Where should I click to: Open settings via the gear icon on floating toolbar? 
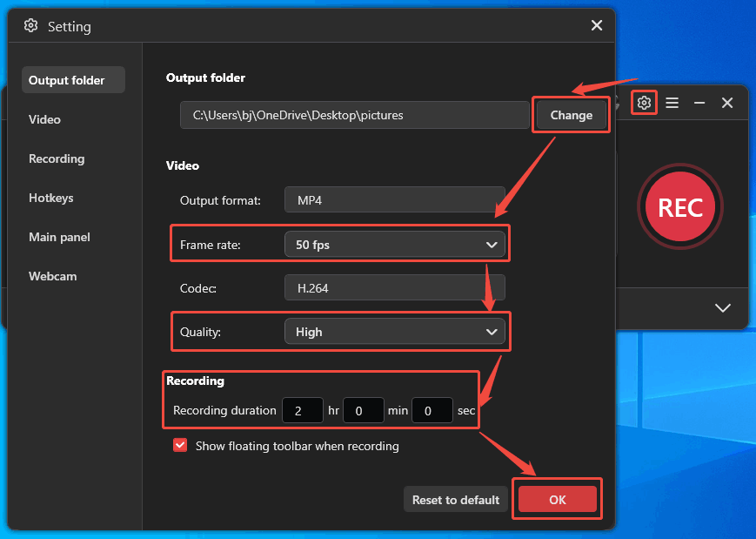point(644,103)
